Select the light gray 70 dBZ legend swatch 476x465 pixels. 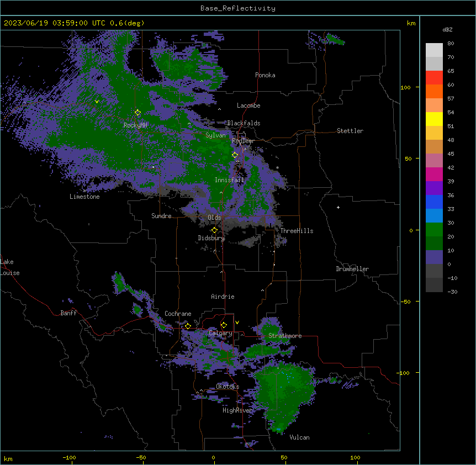tap(434, 64)
